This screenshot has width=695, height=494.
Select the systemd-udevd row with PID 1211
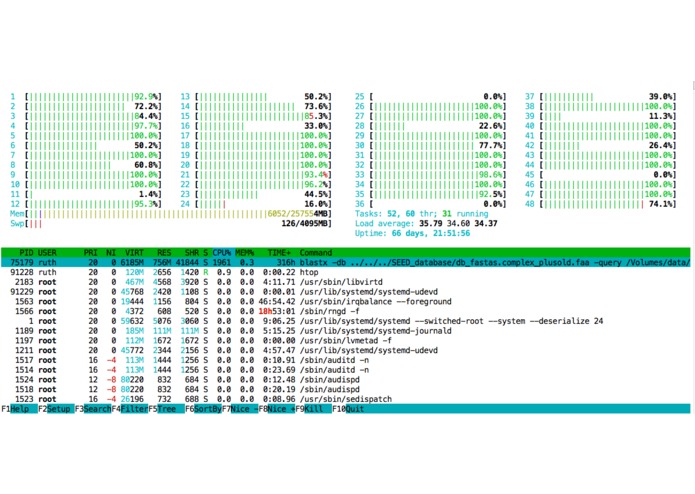(346, 350)
